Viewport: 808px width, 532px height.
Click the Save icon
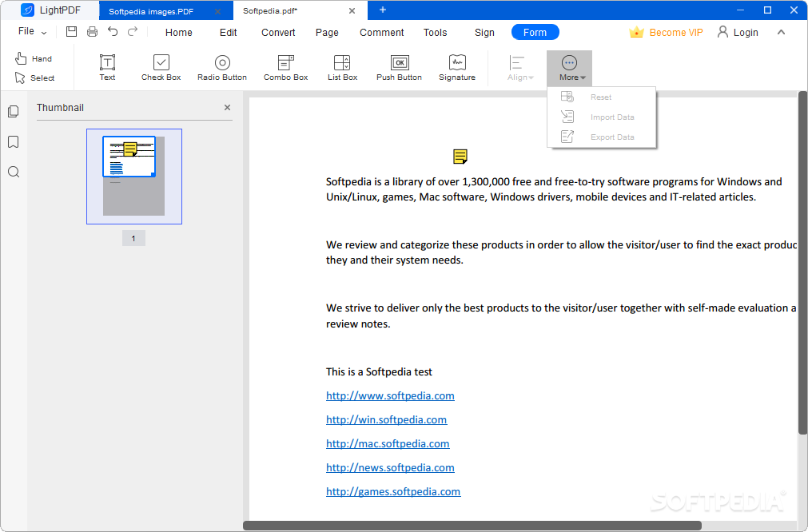pyautogui.click(x=72, y=32)
